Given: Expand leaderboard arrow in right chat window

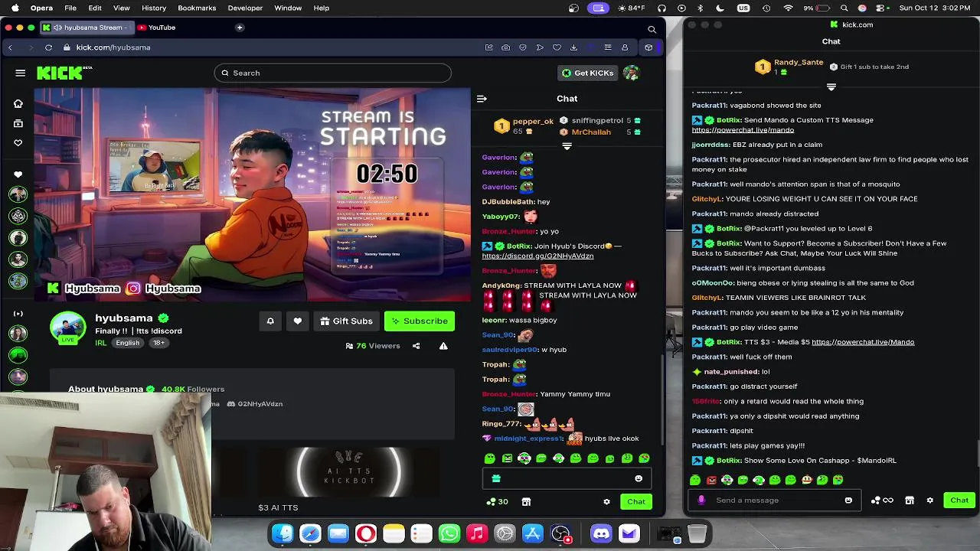Looking at the screenshot, I should coord(831,86).
